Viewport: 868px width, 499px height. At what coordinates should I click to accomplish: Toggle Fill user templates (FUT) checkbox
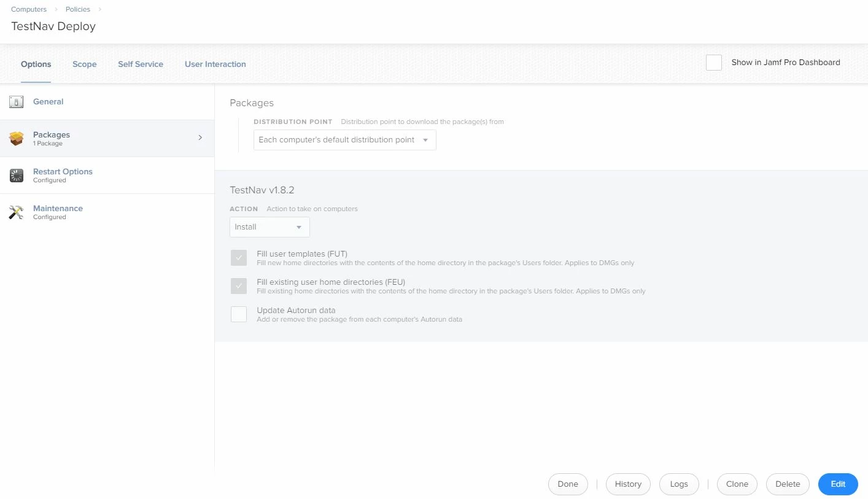239,258
